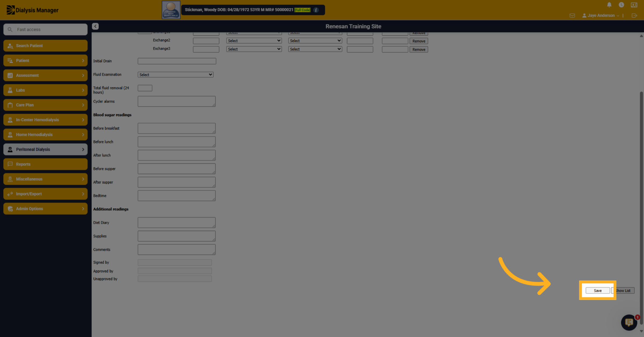Select Peritoneal Dialysis menu item

45,149
